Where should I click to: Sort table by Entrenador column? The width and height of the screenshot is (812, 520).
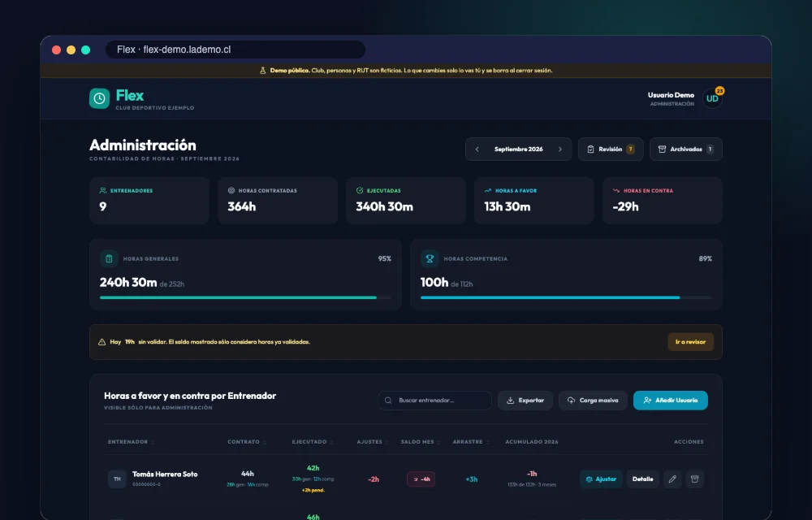click(x=131, y=442)
